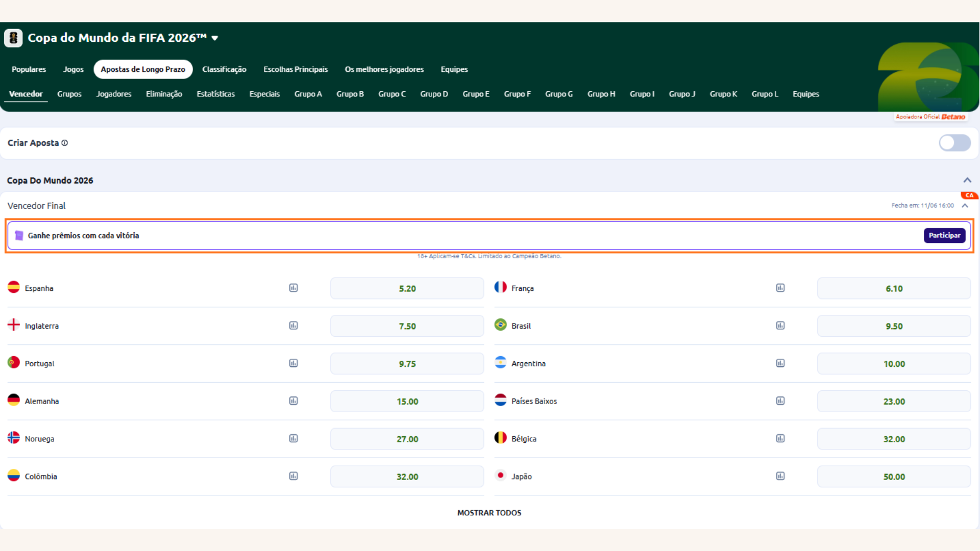Switch to the Jogos tab
Viewport: 980px width, 551px height.
pyautogui.click(x=73, y=69)
